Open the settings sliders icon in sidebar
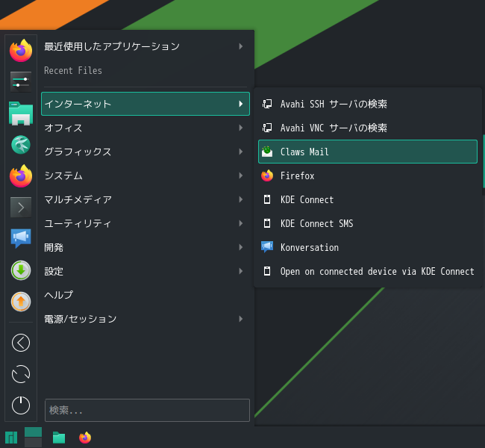The image size is (485, 448). click(21, 82)
